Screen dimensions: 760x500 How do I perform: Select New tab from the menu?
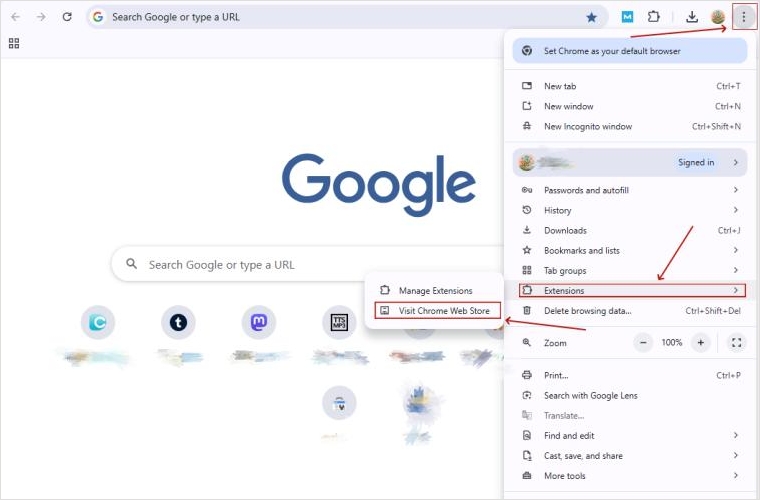coord(630,86)
